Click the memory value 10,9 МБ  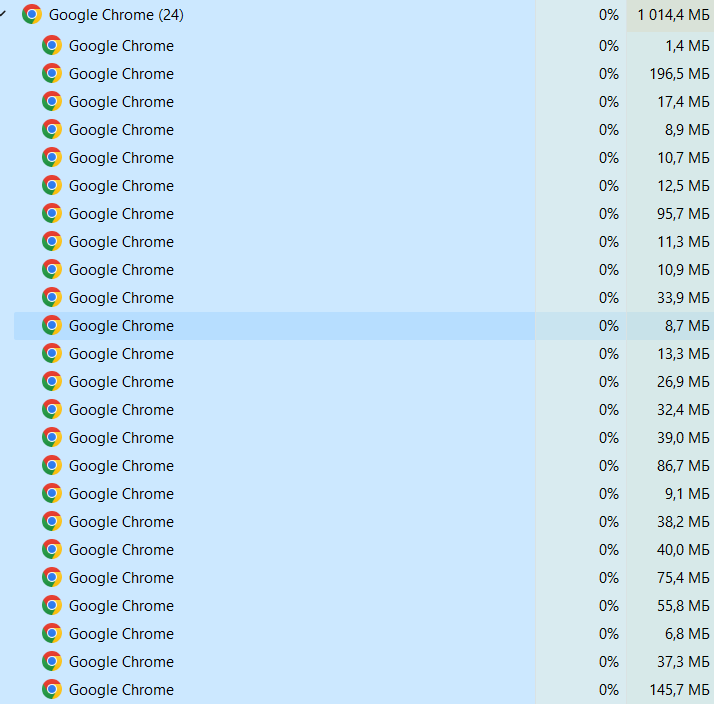click(683, 270)
